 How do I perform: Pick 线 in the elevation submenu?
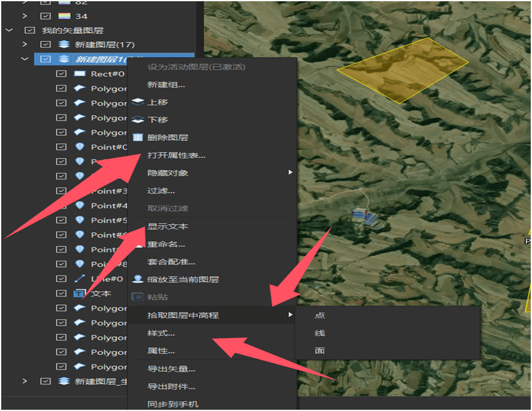point(320,333)
